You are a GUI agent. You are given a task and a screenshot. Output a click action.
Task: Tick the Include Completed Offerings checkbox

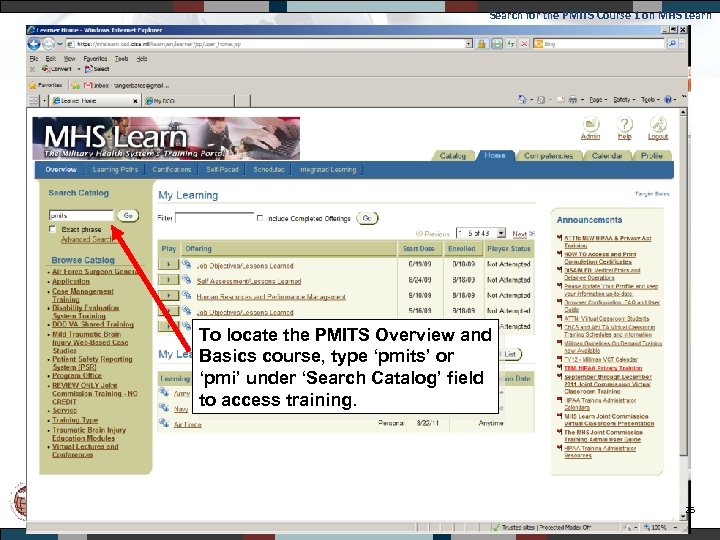point(260,218)
